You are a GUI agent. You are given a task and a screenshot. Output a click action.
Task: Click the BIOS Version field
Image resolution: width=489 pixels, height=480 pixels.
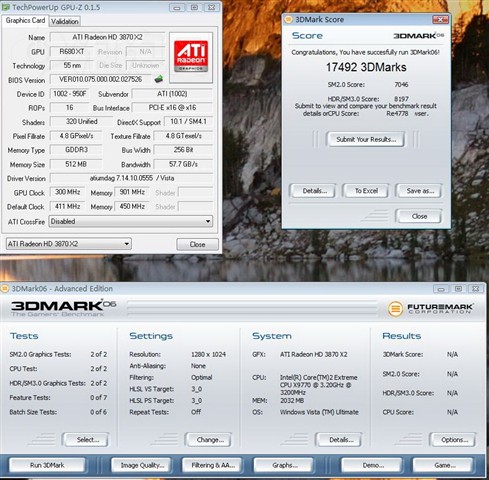[101, 79]
